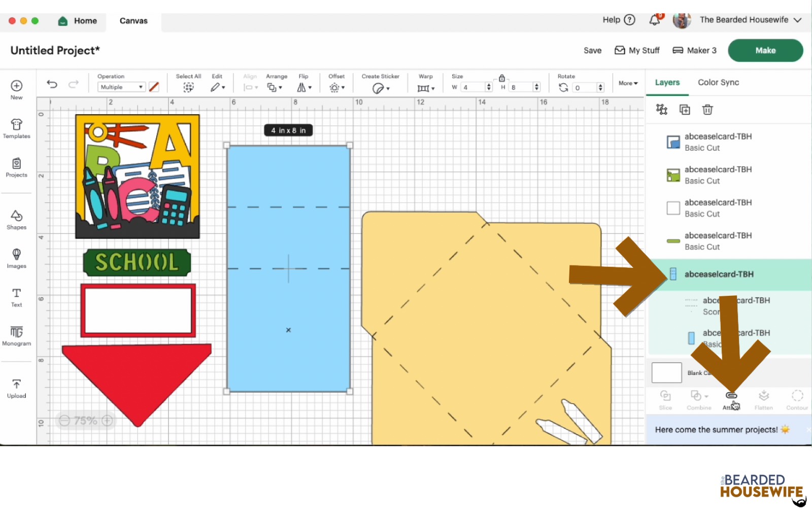Open the Monogram tool
This screenshot has width=812, height=516.
pos(16,336)
